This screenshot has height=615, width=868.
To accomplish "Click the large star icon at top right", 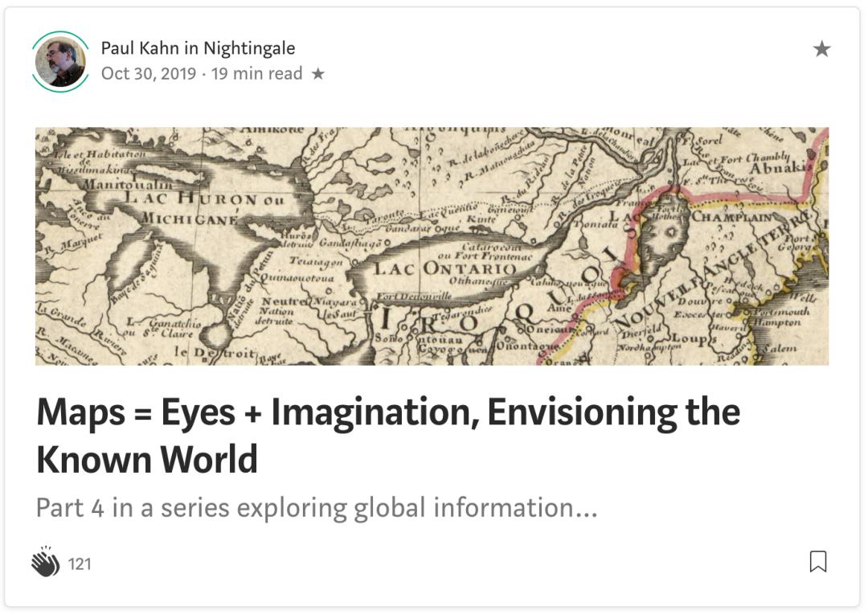I will point(821,49).
